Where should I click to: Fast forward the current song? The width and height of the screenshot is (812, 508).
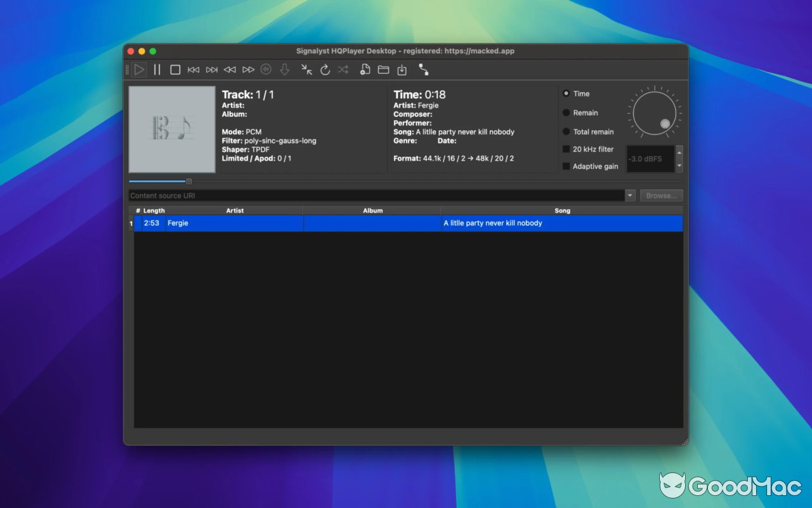(x=247, y=70)
